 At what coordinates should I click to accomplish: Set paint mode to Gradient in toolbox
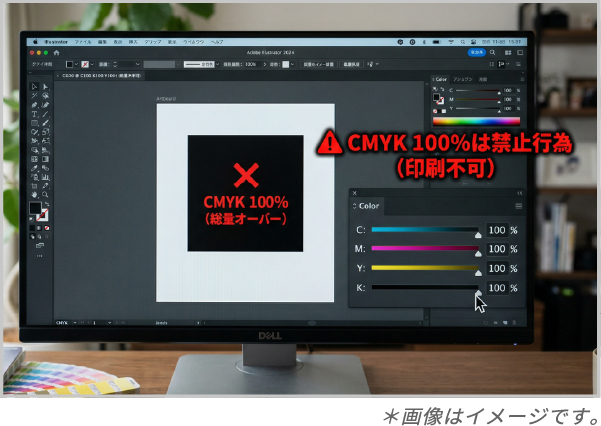point(39,228)
